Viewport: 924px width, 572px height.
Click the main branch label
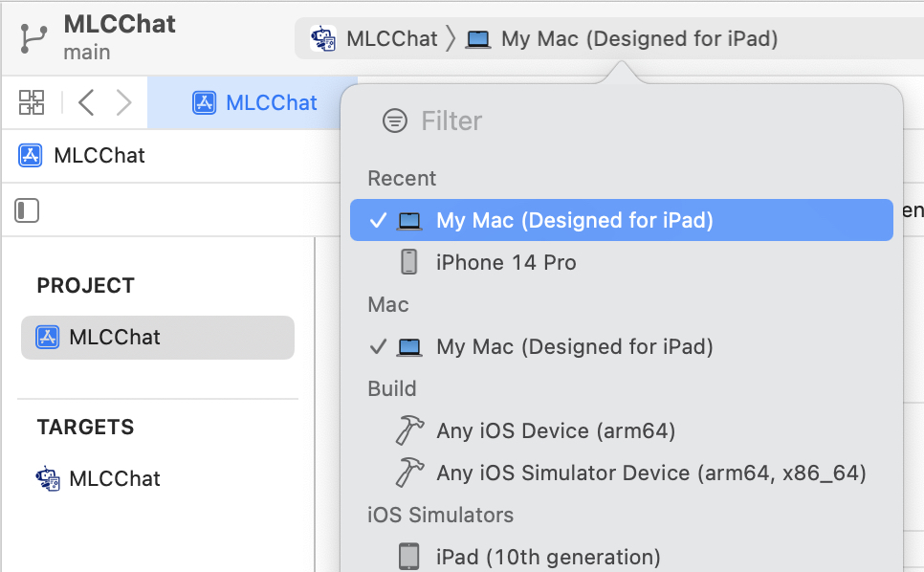pos(87,53)
